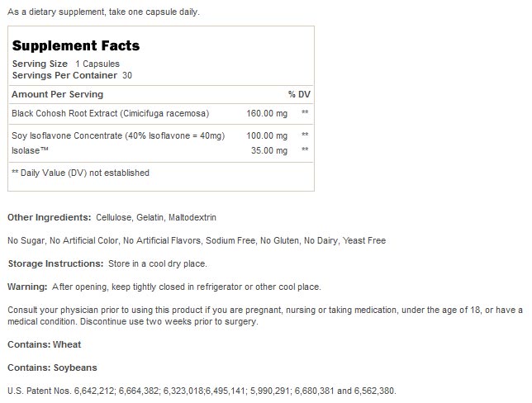The height and width of the screenshot is (403, 532).
Task: Click the Daily Value not established footnote
Action: [x=80, y=173]
